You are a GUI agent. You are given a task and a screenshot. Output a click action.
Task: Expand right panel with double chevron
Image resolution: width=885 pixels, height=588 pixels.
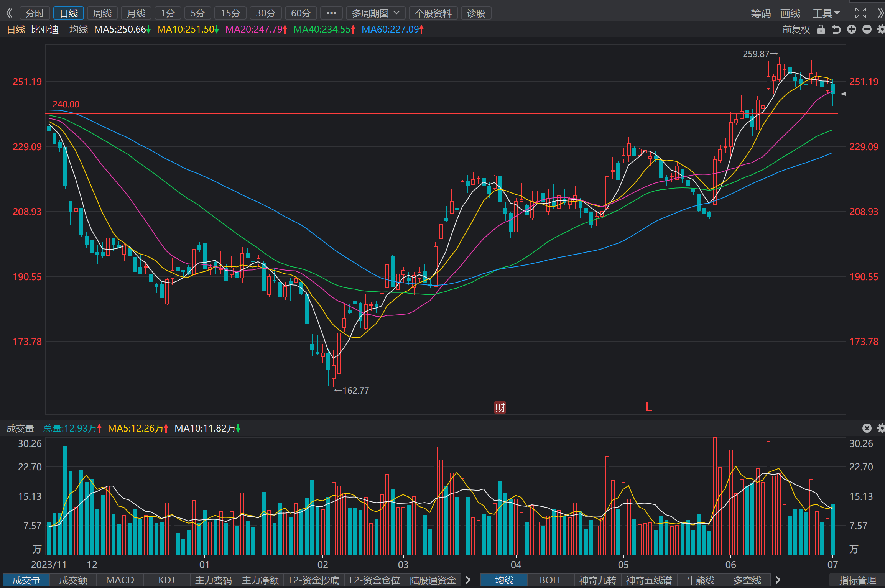point(881,13)
